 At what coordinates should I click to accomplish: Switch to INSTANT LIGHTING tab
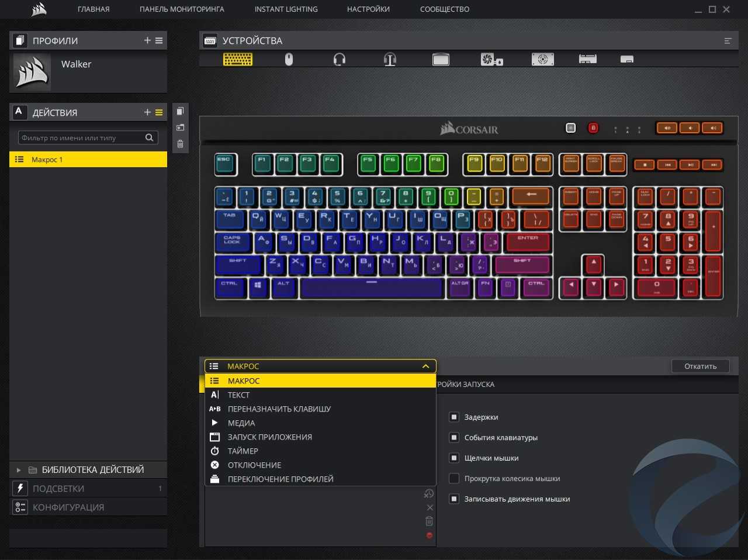point(286,9)
